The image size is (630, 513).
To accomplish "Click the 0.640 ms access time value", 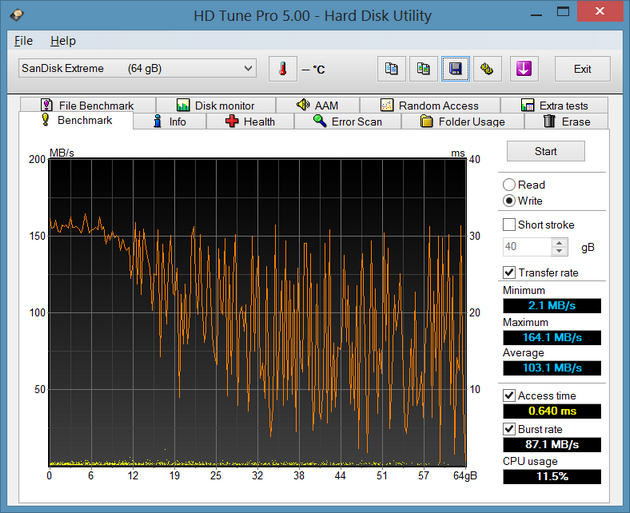I will tap(552, 411).
